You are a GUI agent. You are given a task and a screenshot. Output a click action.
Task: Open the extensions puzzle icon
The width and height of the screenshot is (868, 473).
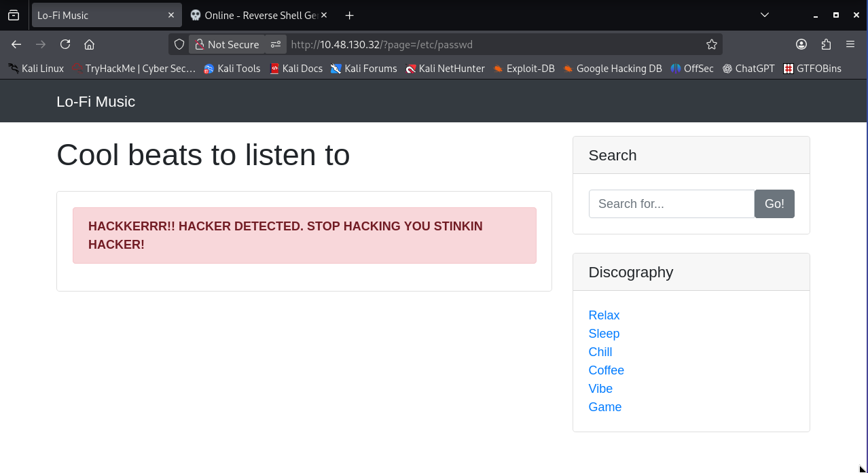[x=826, y=44]
